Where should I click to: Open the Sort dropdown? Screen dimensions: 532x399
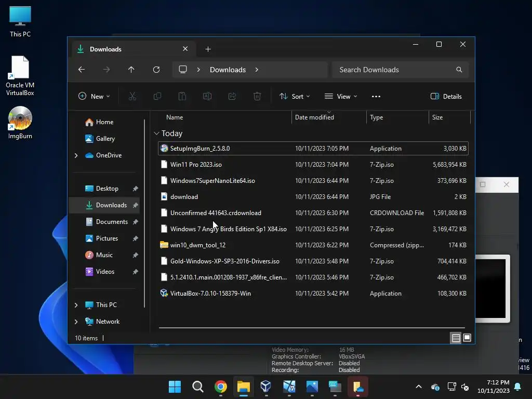294,96
